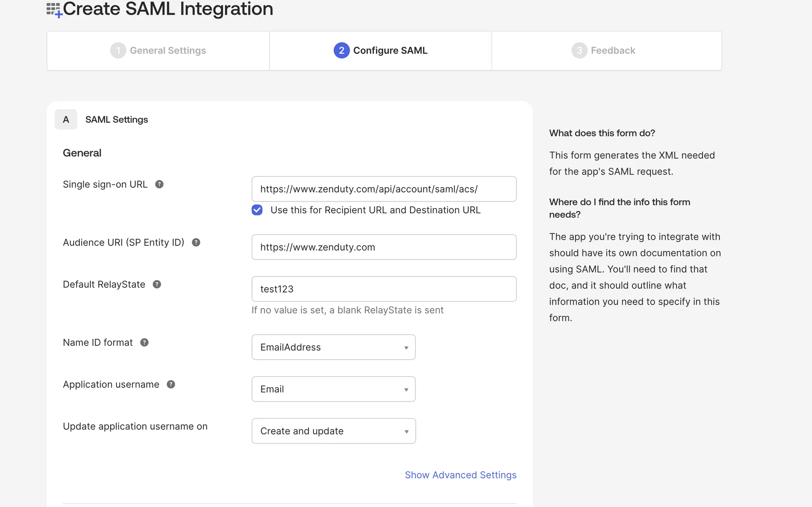Focus the Audience URI text field

[384, 247]
